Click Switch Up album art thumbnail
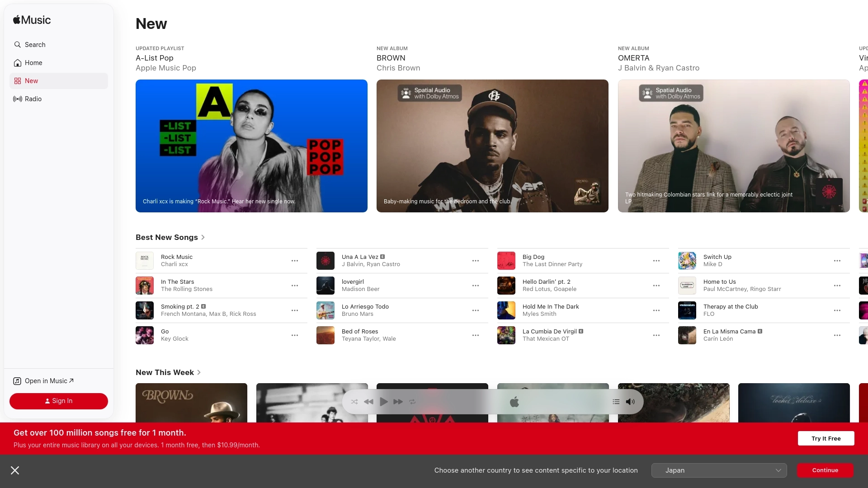868x488 pixels. coord(687,261)
